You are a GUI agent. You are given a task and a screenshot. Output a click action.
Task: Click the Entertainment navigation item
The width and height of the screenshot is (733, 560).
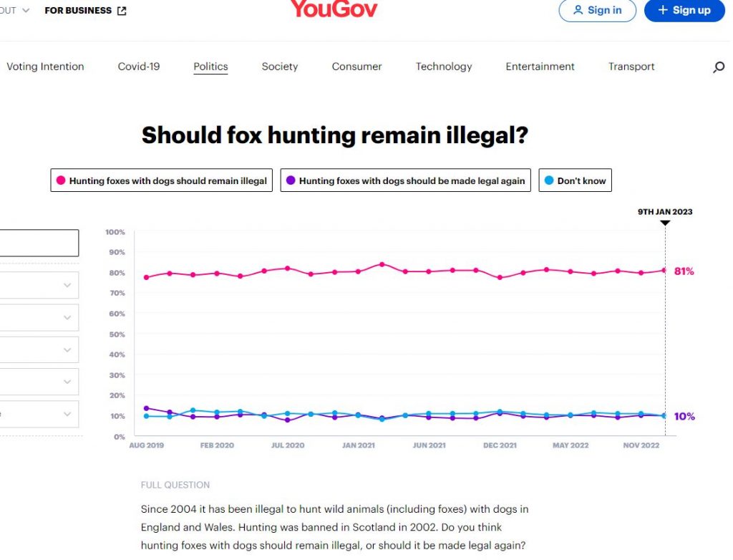540,66
